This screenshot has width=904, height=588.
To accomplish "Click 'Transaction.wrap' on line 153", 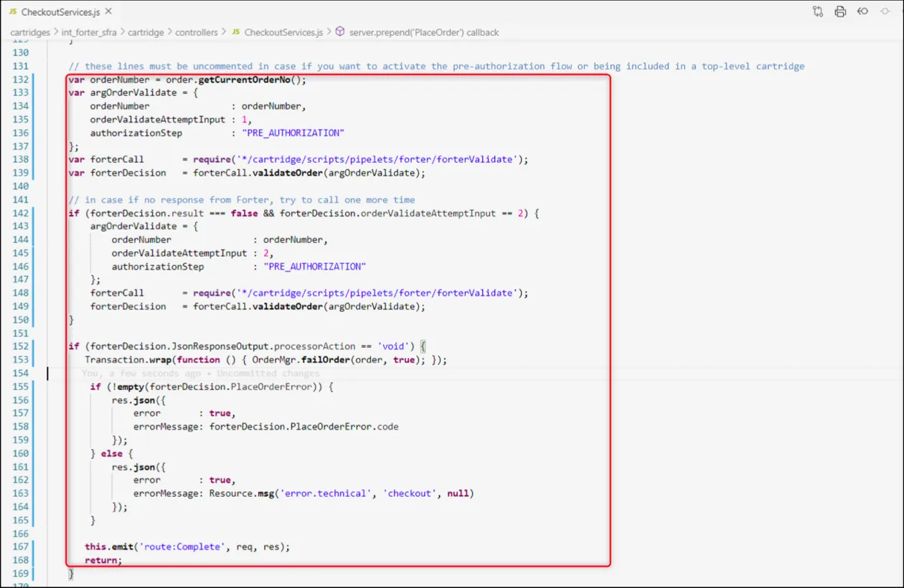I will (x=128, y=359).
